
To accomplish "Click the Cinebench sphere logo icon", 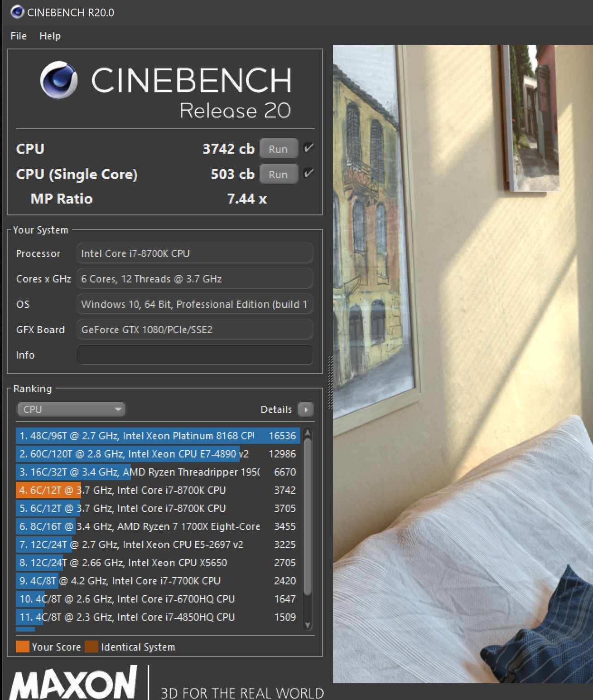I will (x=59, y=80).
